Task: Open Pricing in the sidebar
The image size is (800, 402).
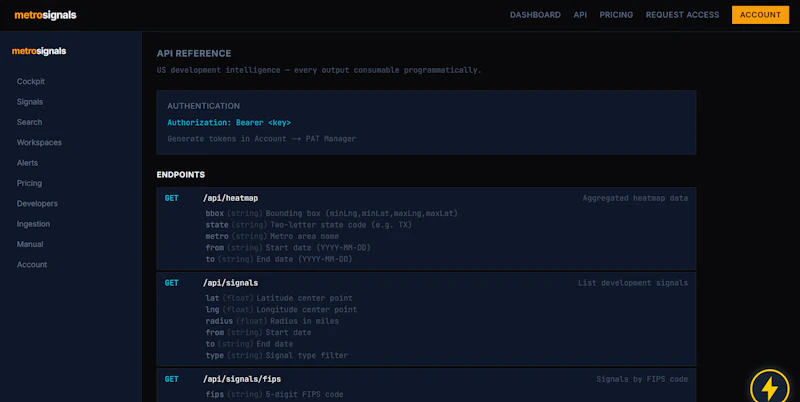Action: [29, 183]
